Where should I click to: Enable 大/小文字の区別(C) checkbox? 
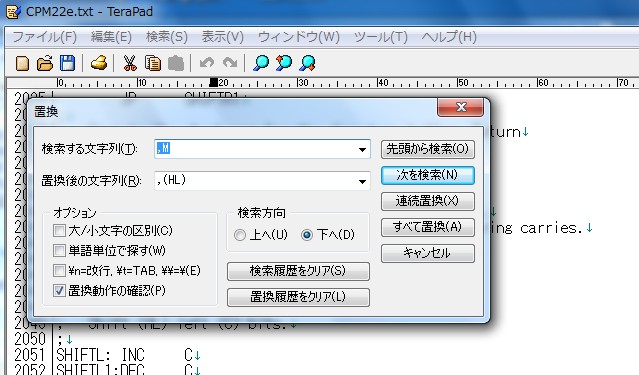59,231
